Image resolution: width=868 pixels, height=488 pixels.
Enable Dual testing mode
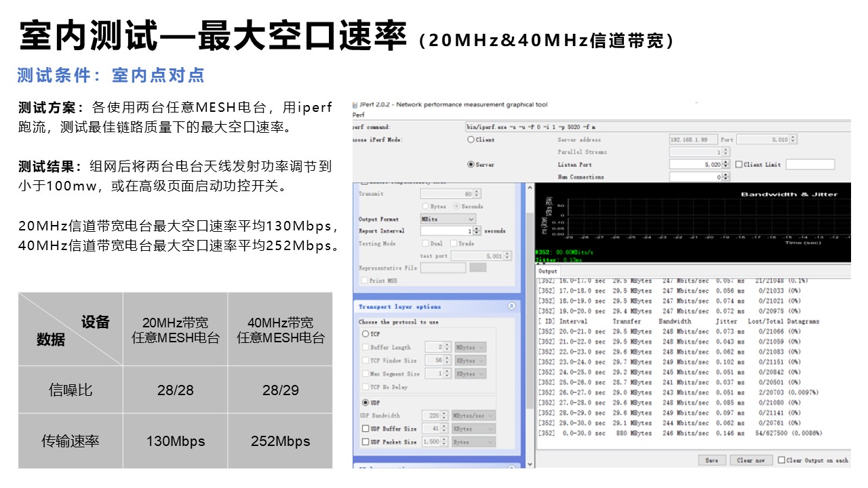pyautogui.click(x=426, y=243)
